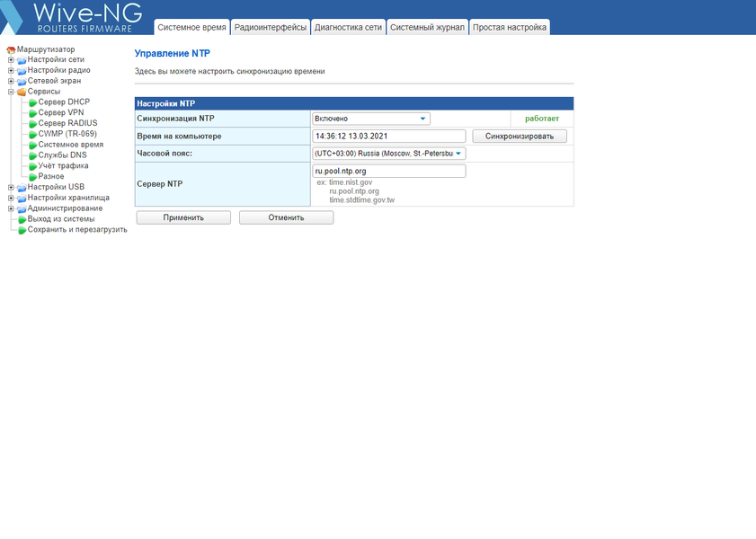The height and width of the screenshot is (539, 756).
Task: Click the Применить button
Action: 183,217
